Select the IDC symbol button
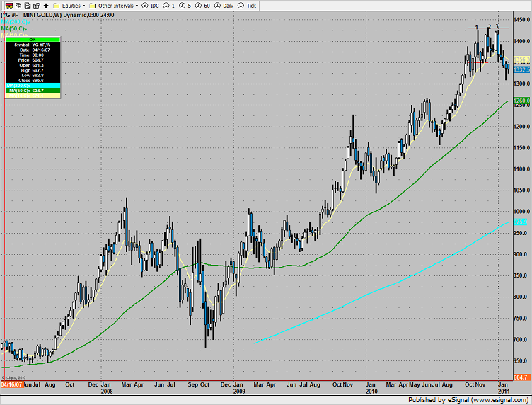The height and width of the screenshot is (405, 532). coord(150,6)
